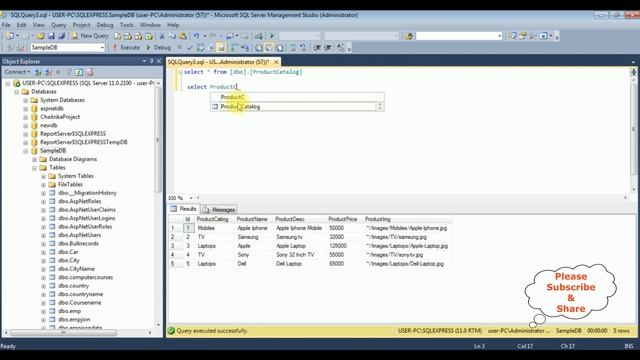
Task: Open the Window menu
Action: [150, 25]
